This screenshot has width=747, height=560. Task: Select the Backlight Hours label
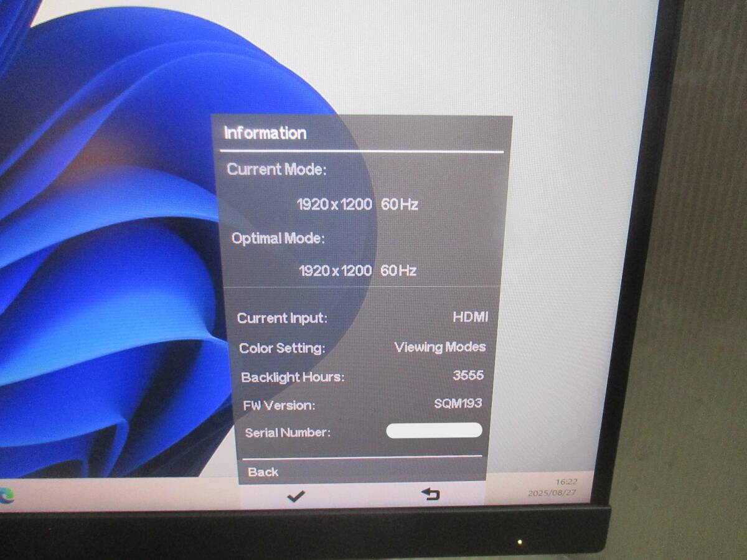pyautogui.click(x=293, y=377)
